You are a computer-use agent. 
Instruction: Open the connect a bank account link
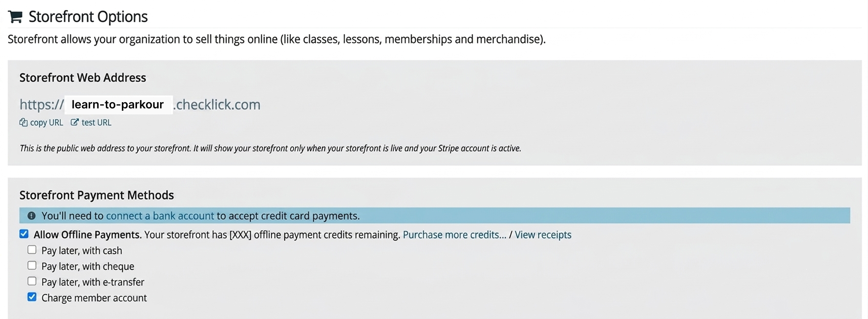pos(160,216)
